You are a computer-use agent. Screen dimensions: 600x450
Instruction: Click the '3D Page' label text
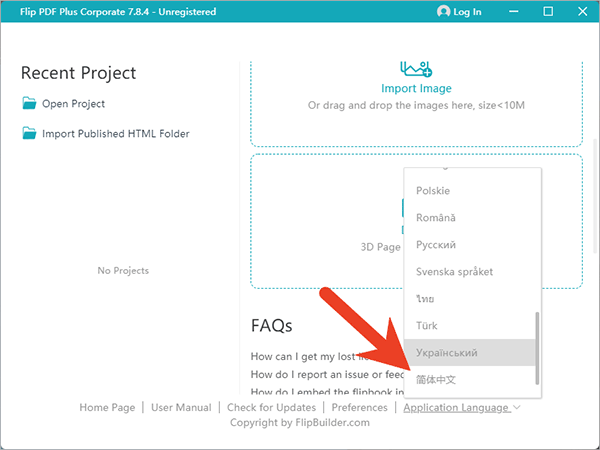(381, 247)
